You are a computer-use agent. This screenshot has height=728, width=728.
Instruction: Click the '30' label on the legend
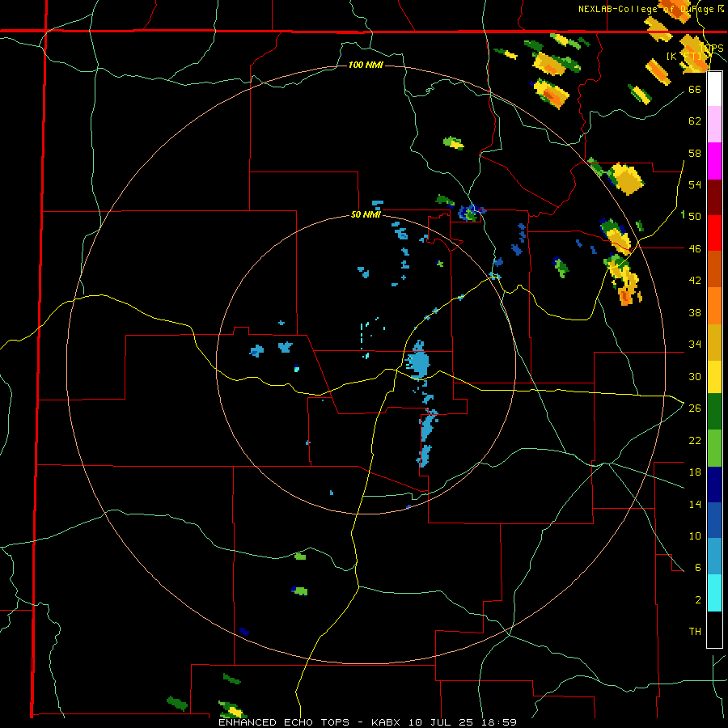coord(695,376)
